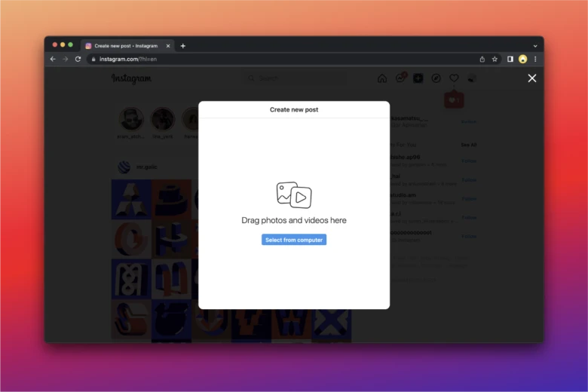588x392 pixels.
Task: Expand the tab search chevron
Action: click(535, 46)
